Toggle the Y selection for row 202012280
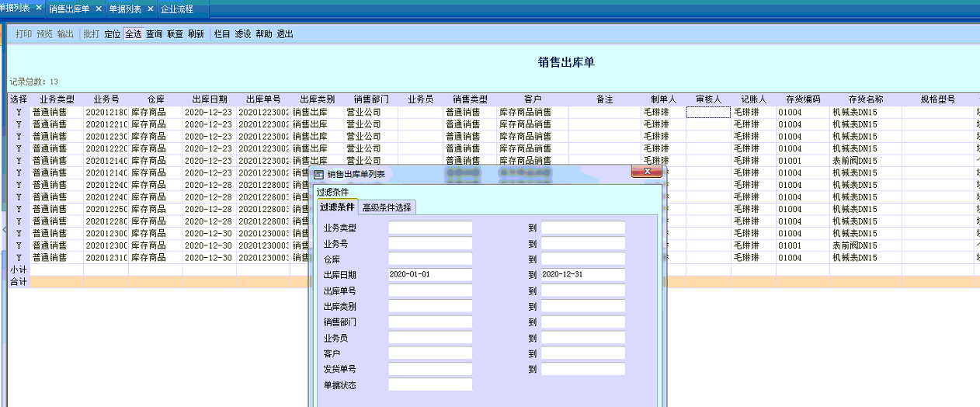The height and width of the screenshot is (407, 980). tap(19, 221)
